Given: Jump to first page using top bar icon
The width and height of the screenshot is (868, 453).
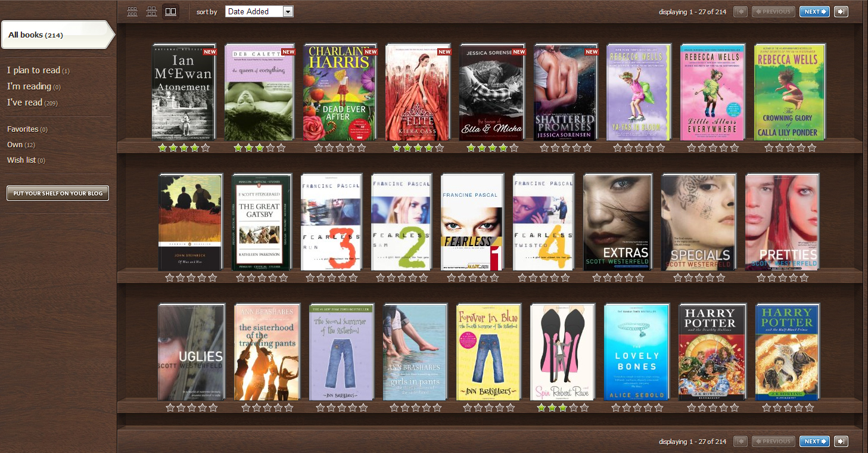Looking at the screenshot, I should (741, 11).
